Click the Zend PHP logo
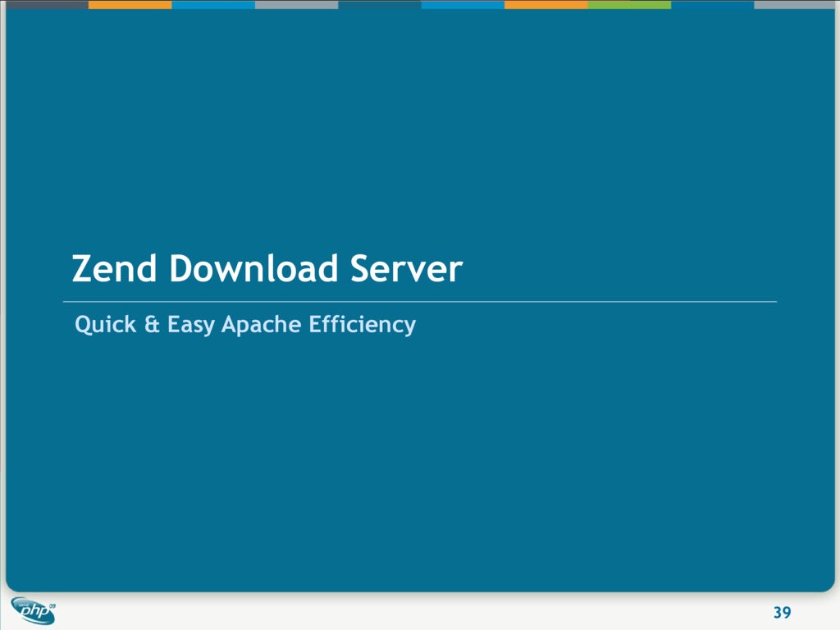840x630 pixels. tap(33, 610)
